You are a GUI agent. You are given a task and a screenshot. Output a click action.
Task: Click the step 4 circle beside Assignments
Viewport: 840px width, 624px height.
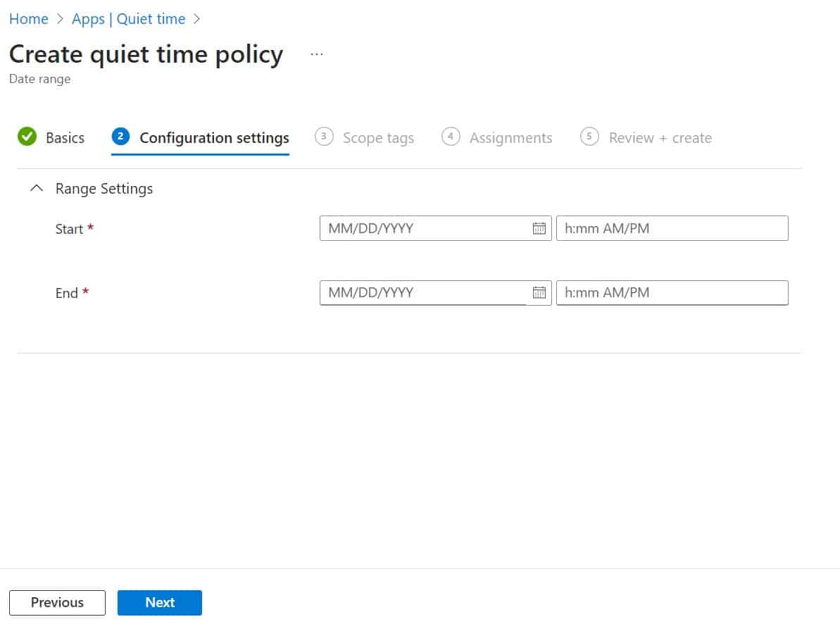pos(451,137)
